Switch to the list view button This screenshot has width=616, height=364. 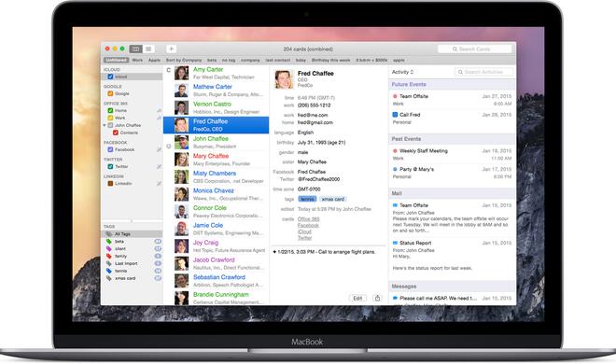(x=148, y=49)
